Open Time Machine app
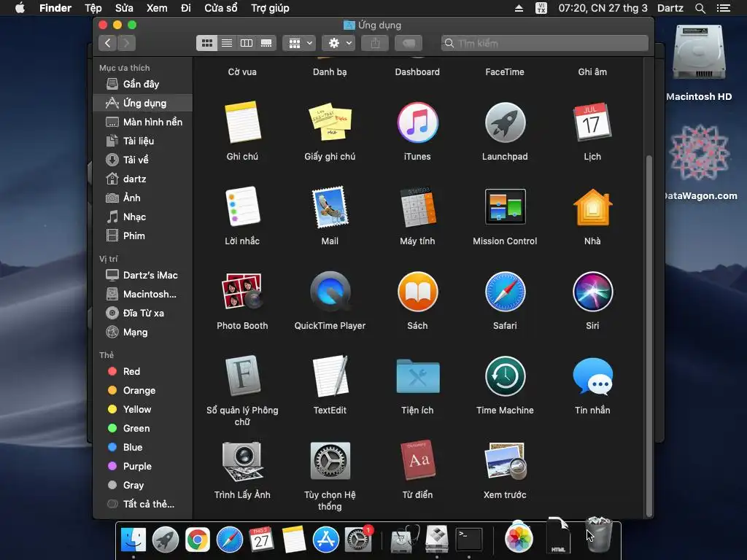The image size is (747, 560). [505, 376]
